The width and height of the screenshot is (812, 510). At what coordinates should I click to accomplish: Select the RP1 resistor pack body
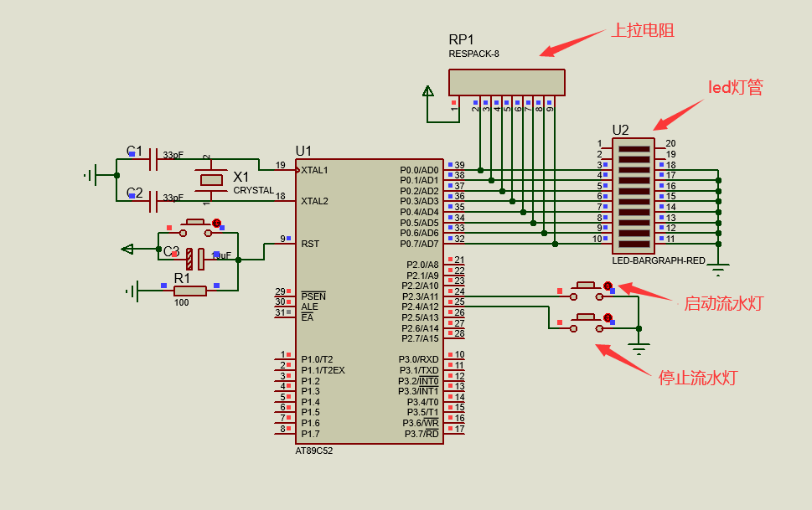coord(507,82)
